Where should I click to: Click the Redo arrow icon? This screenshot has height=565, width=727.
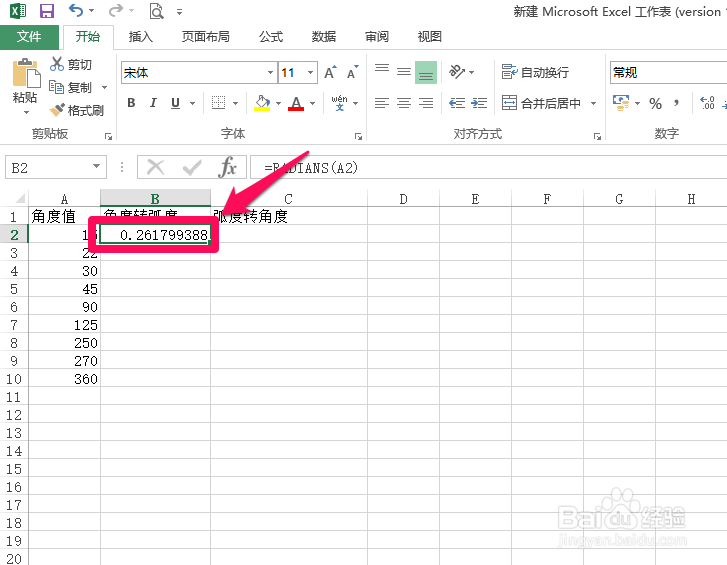click(x=116, y=10)
